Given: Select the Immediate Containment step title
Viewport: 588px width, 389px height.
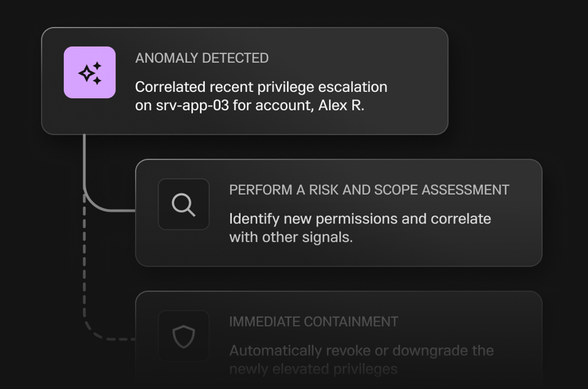Looking at the screenshot, I should pyautogui.click(x=314, y=322).
